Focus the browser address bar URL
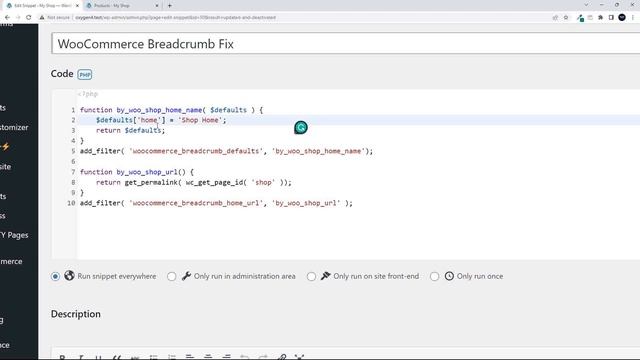Viewport: 640px width, 360px height. tap(176, 18)
